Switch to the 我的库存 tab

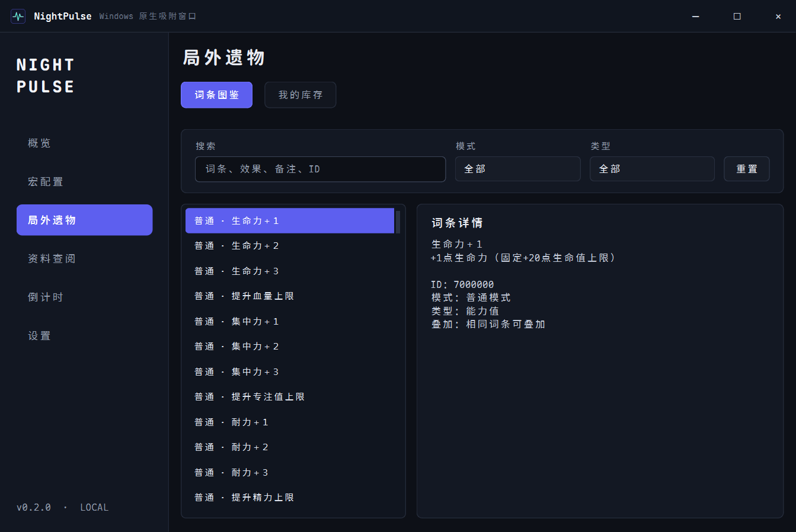pyautogui.click(x=301, y=95)
